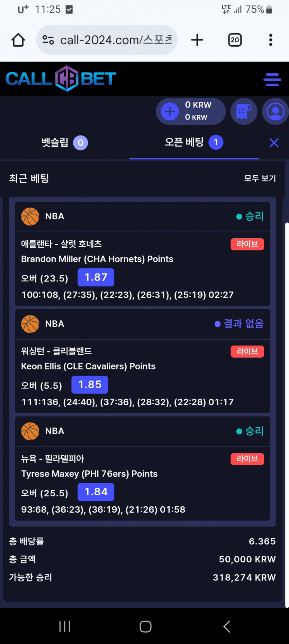
Task: Click the browser address bar
Action: (x=116, y=40)
